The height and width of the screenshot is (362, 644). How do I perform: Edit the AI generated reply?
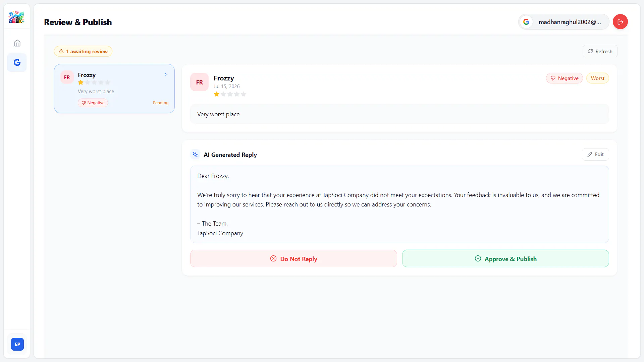coord(595,155)
